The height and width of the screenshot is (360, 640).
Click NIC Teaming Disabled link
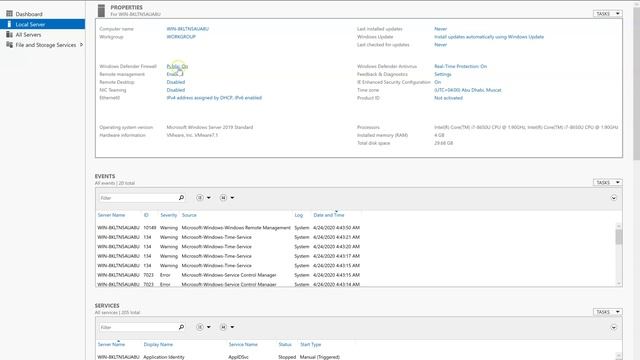(176, 90)
